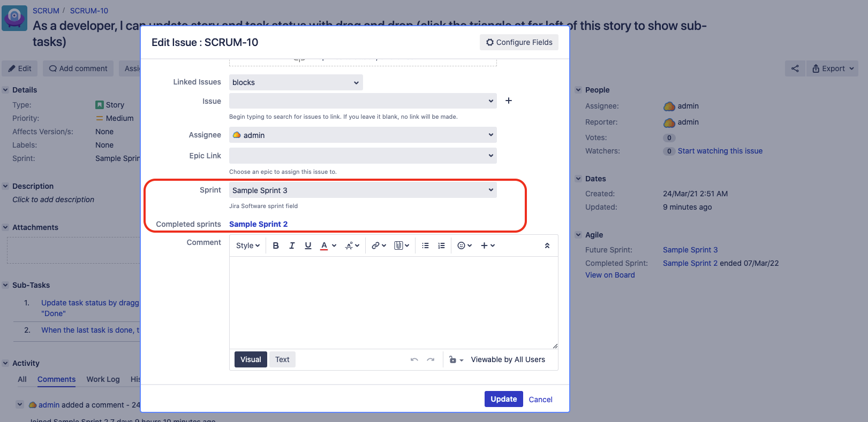Collapse the Activity section
The height and width of the screenshot is (422, 868).
click(x=5, y=363)
